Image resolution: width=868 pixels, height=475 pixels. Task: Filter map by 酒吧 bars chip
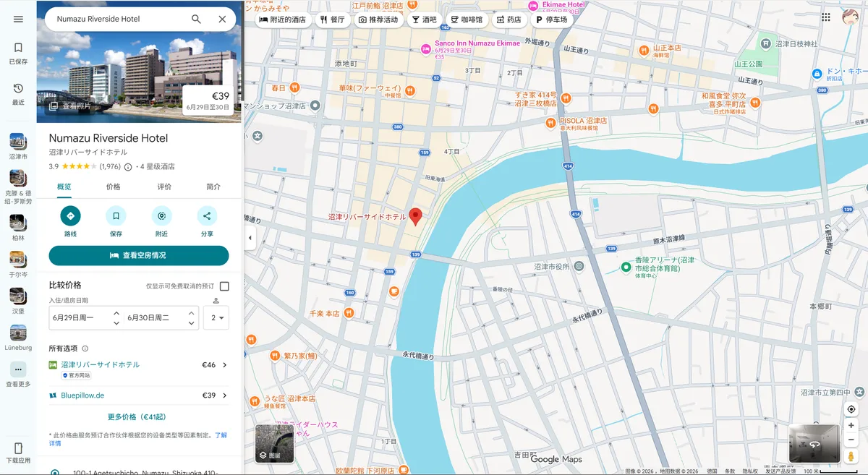(425, 20)
